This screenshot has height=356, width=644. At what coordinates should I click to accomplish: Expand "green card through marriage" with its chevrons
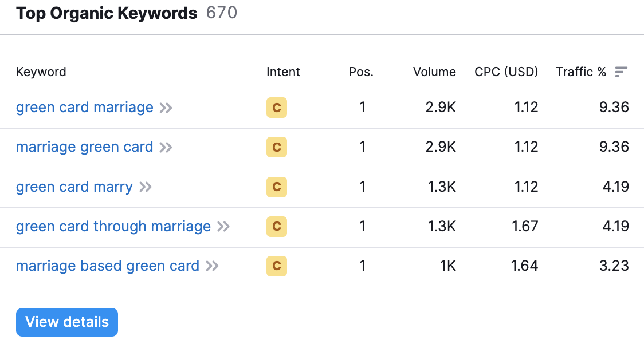click(x=223, y=226)
